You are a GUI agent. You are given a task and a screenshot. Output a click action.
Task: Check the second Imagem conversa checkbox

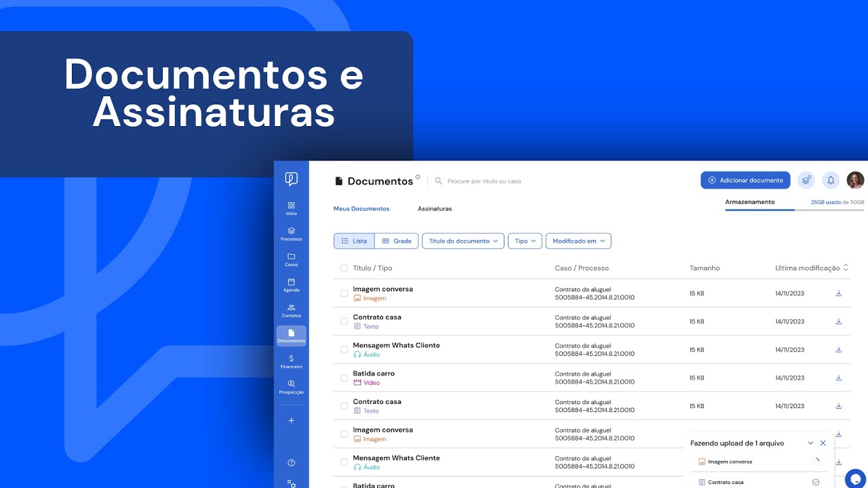344,434
